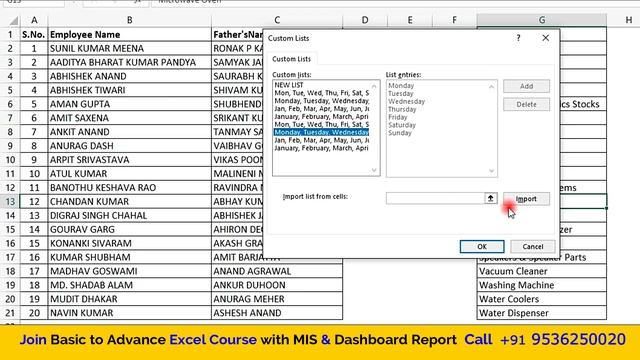Select highlighted Monday, Tuesday, Wednesday list entry
Screen dimensions: 640x360
pos(321,132)
